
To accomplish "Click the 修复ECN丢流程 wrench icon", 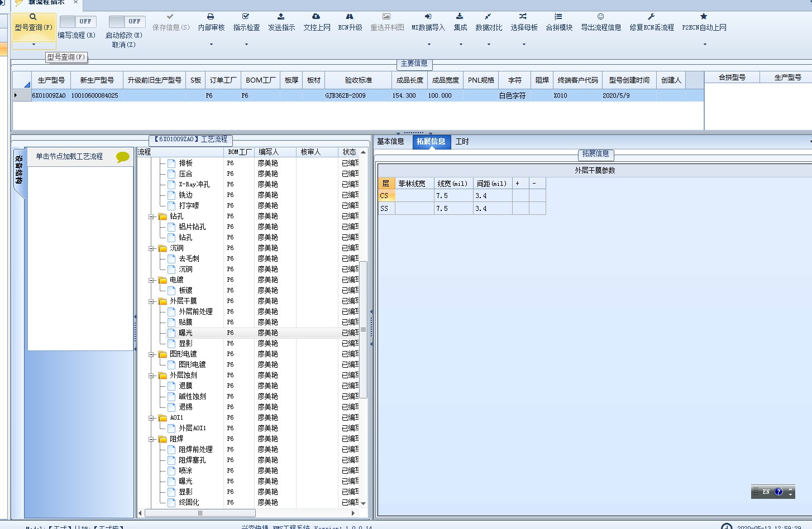I will pos(651,17).
